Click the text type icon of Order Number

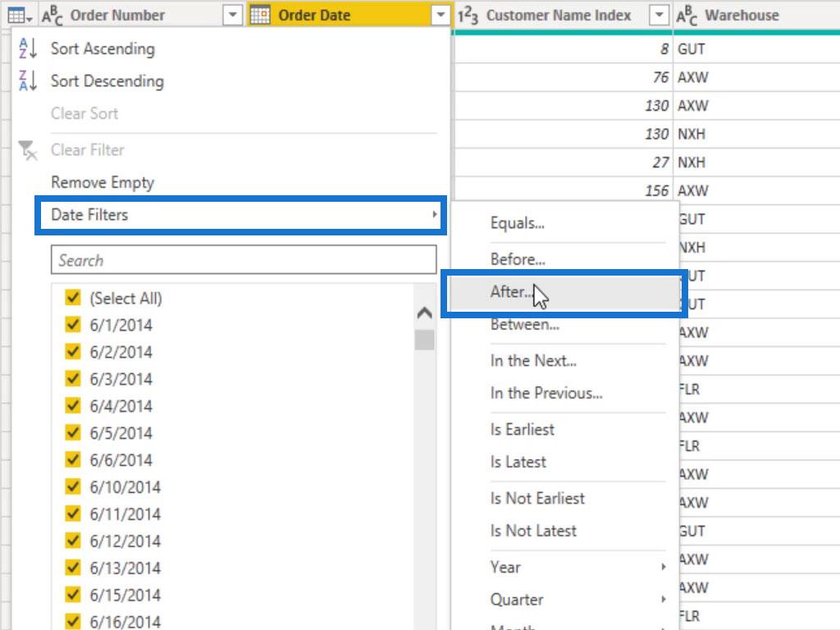coord(52,15)
